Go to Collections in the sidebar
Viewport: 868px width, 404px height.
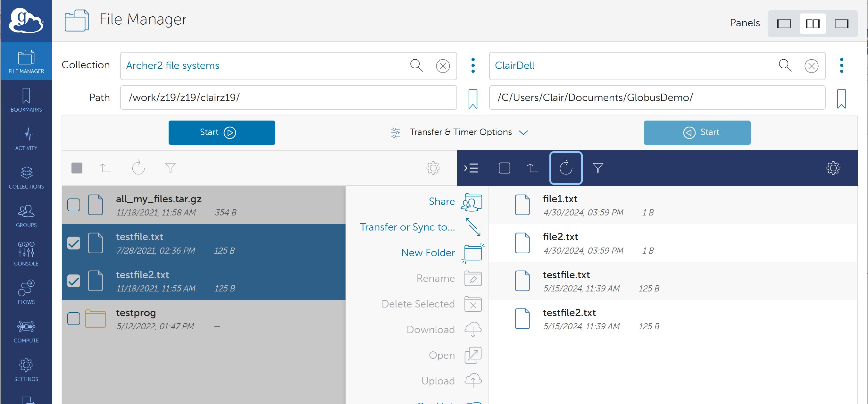pyautogui.click(x=26, y=177)
